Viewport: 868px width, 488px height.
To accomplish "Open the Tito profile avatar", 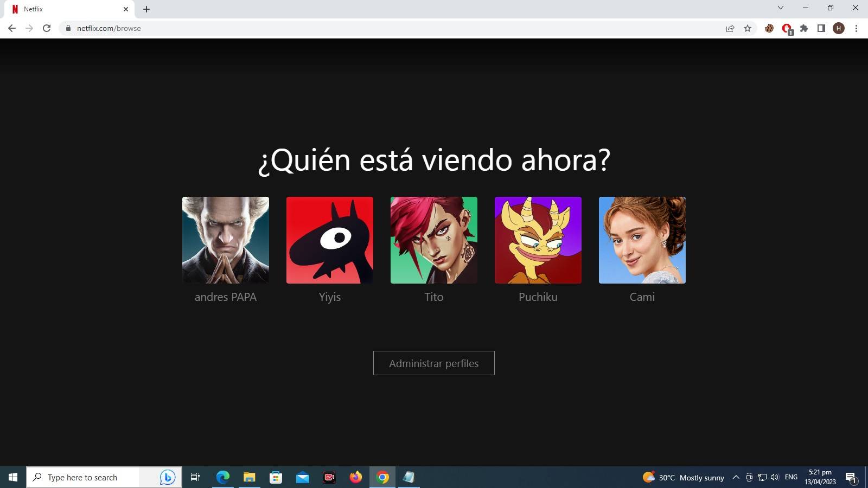I will (434, 240).
